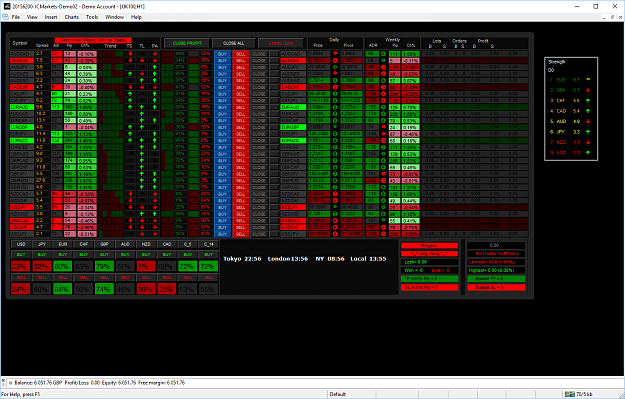
Task: Click the red NZDJPY label in the Symbol column
Action: 22,207
